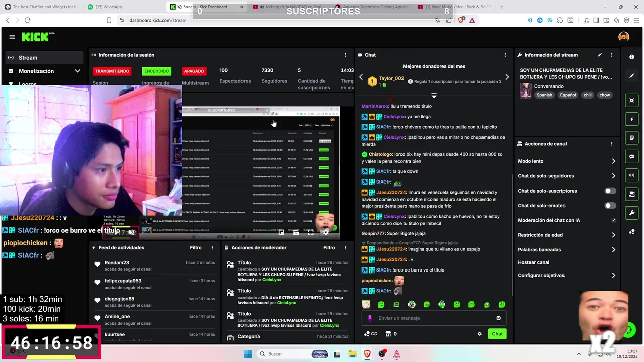Open Acciones de canal options menu
Viewport: 644px width, 362px height.
point(612,144)
